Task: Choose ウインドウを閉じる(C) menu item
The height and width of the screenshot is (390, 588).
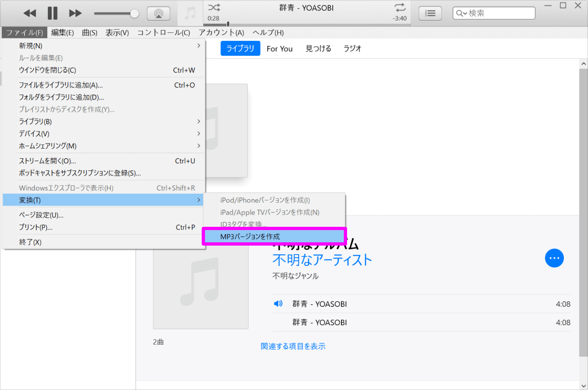Action: coord(103,70)
